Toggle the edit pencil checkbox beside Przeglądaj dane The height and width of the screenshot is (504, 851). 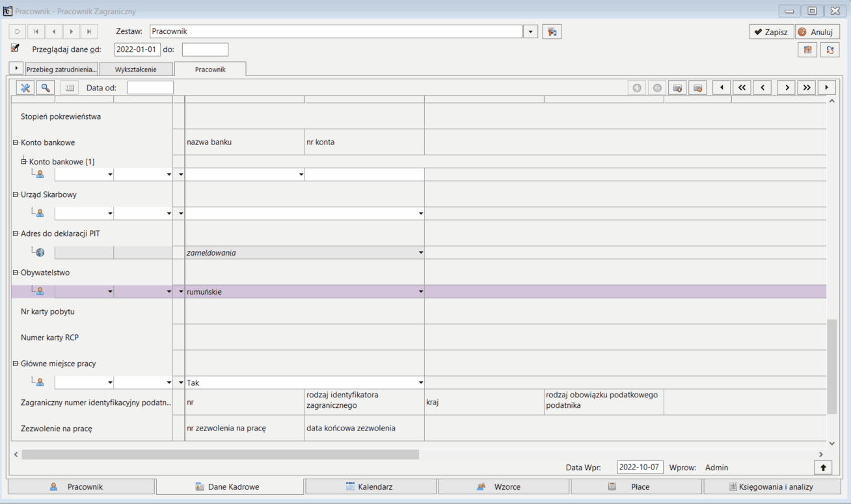click(x=15, y=48)
